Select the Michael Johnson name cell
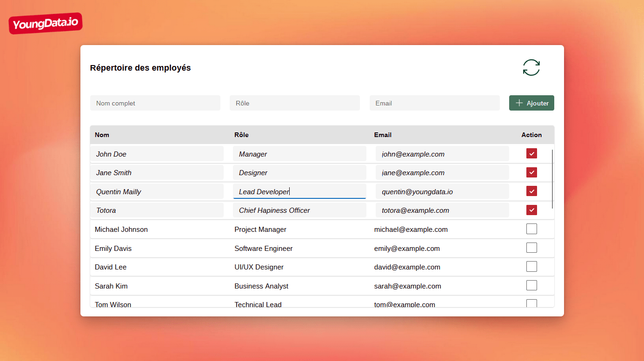This screenshot has width=644, height=361. tap(121, 229)
